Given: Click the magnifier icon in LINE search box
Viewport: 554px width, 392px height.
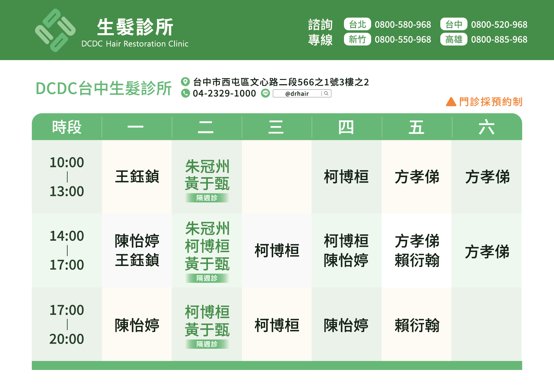Looking at the screenshot, I should (326, 93).
